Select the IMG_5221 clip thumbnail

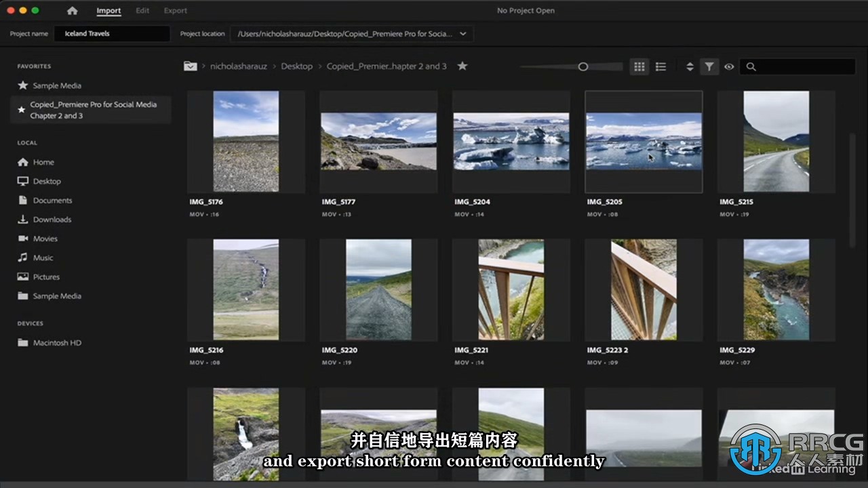click(x=511, y=289)
